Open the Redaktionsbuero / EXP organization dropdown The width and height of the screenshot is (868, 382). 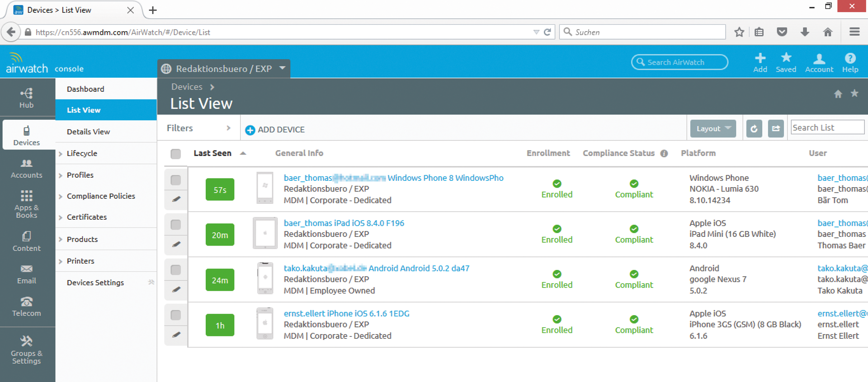tap(224, 69)
